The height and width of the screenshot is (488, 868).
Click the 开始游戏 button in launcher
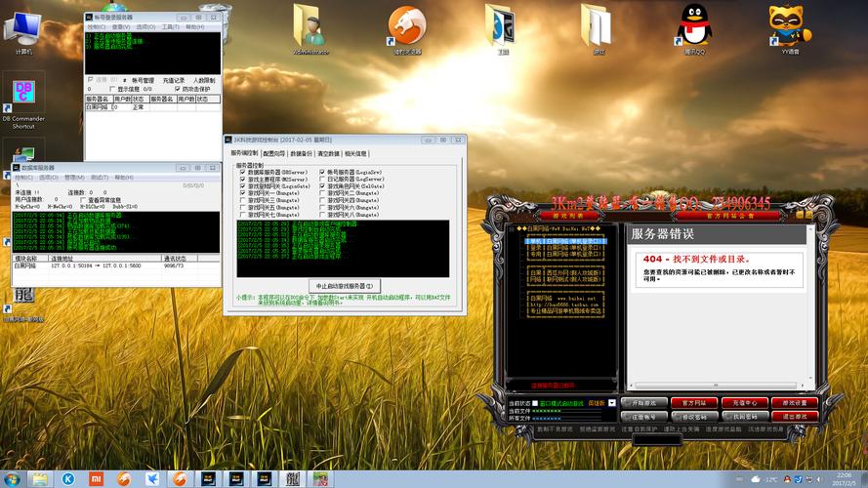click(x=644, y=402)
